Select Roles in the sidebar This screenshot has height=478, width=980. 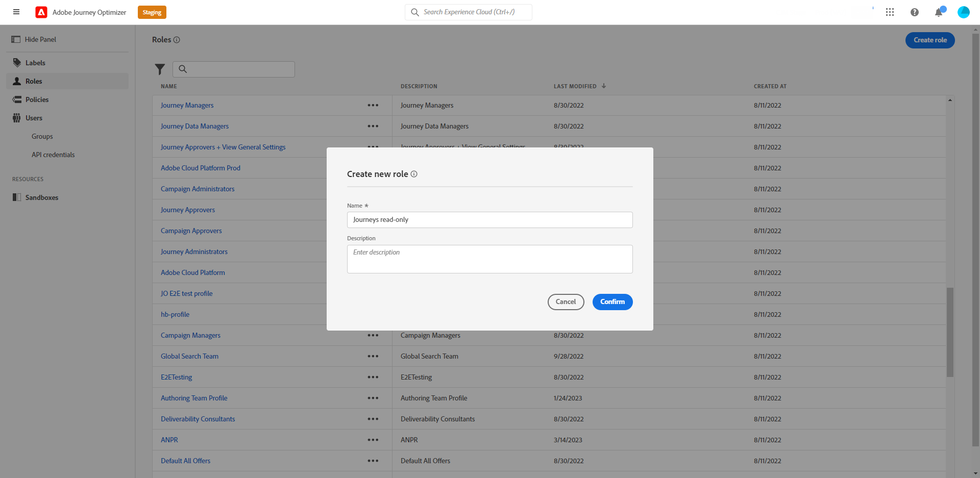(x=67, y=81)
